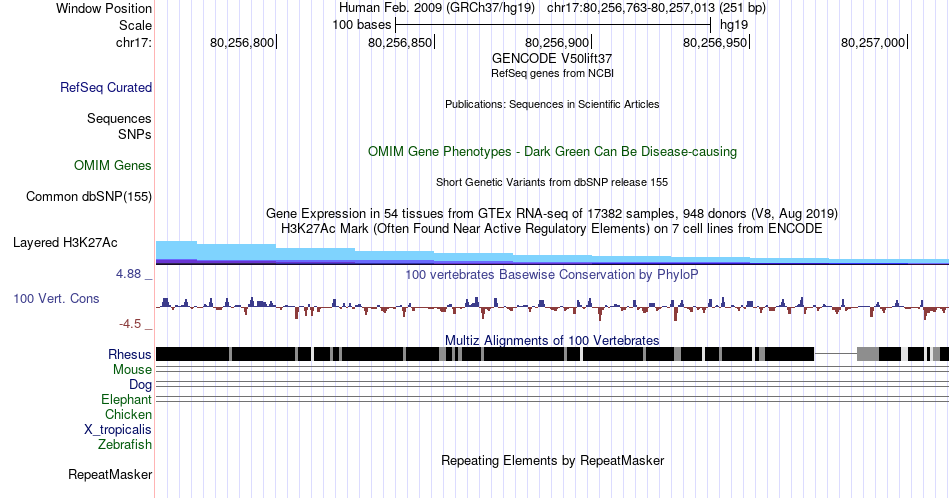The width and height of the screenshot is (950, 498).
Task: Click Short Genetic Variants from dbSNP title
Action: pyautogui.click(x=552, y=182)
